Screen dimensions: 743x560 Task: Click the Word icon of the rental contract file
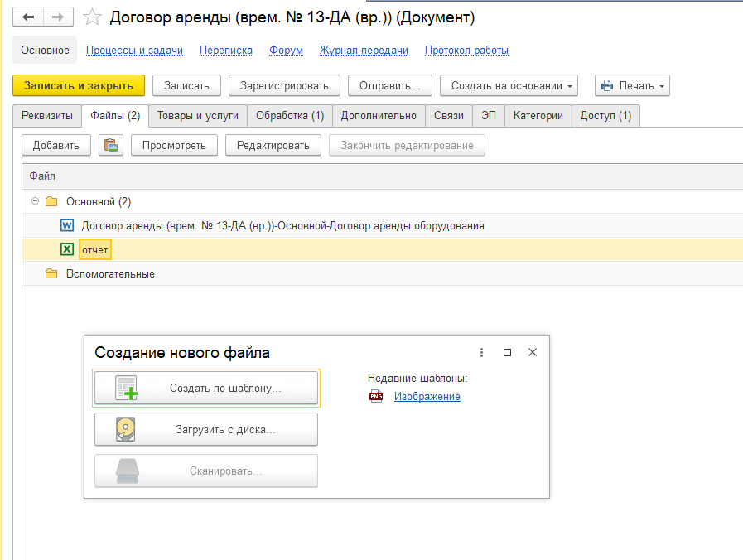[x=67, y=225]
